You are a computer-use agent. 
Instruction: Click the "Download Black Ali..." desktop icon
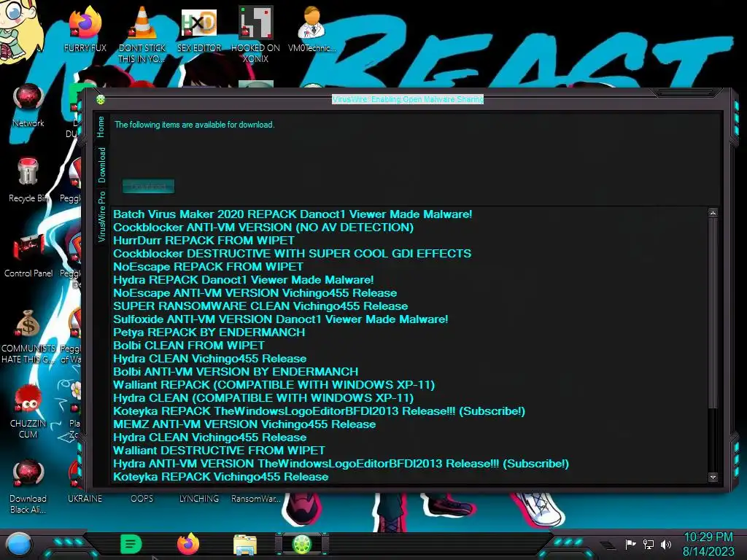[x=28, y=474]
